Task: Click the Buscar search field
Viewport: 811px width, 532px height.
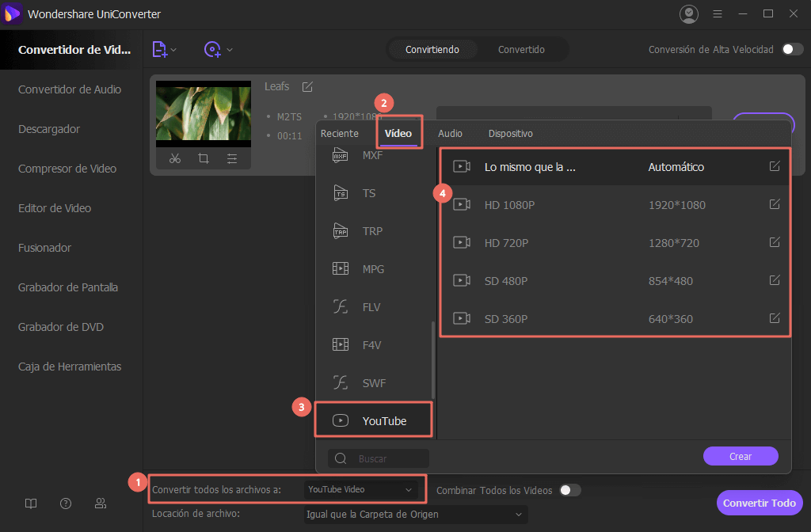Action: pos(388,458)
